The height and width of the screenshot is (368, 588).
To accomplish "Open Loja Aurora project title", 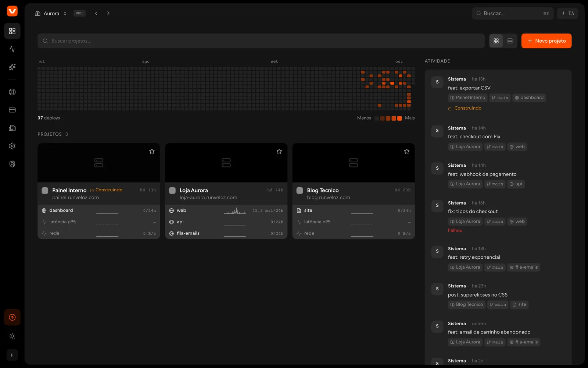I will coord(194,190).
